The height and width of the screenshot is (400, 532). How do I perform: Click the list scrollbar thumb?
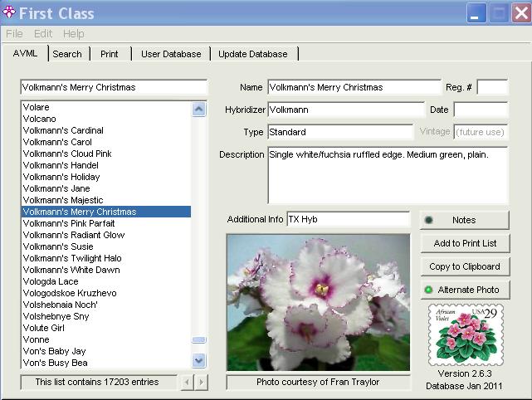pos(199,339)
